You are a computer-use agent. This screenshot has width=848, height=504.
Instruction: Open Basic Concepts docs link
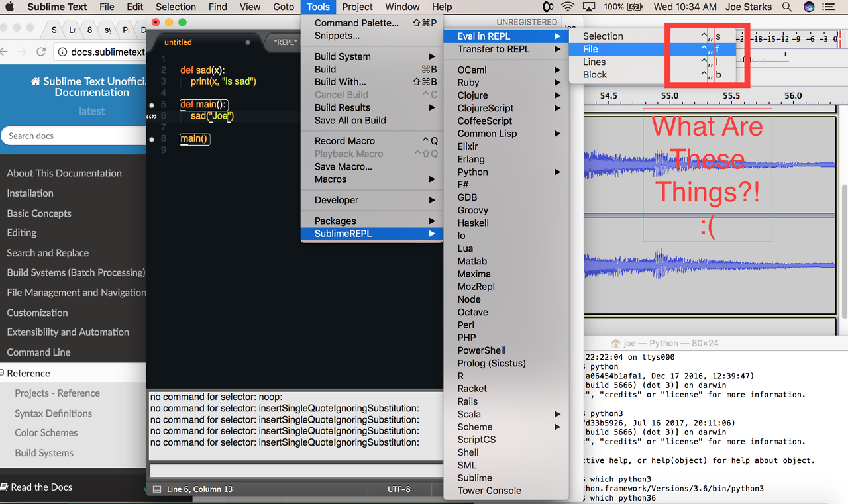pyautogui.click(x=39, y=213)
